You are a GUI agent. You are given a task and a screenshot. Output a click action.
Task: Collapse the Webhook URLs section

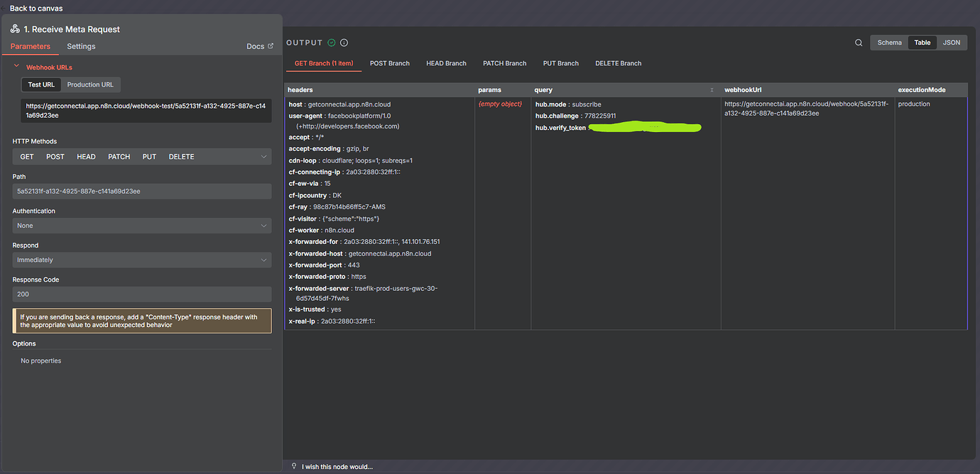16,67
